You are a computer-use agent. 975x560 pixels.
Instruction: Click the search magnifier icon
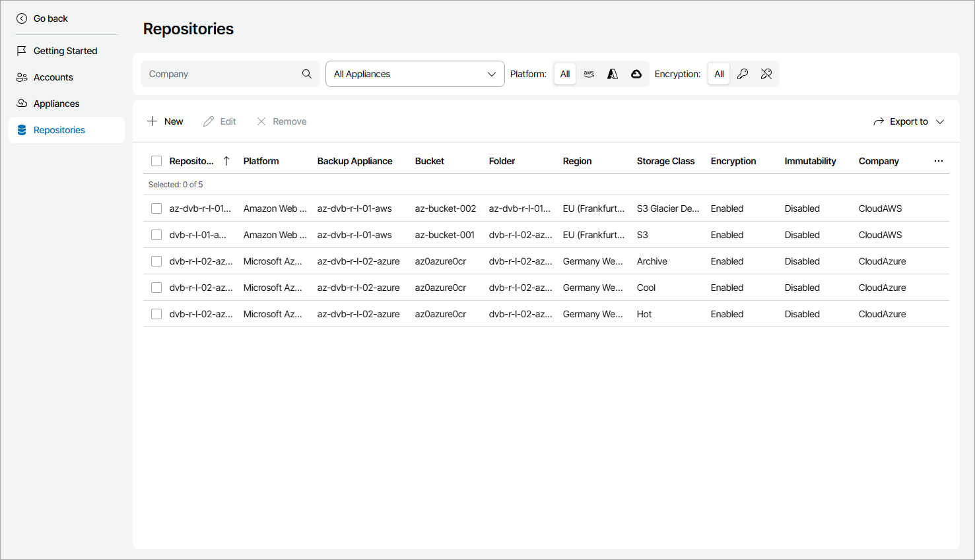(x=307, y=74)
